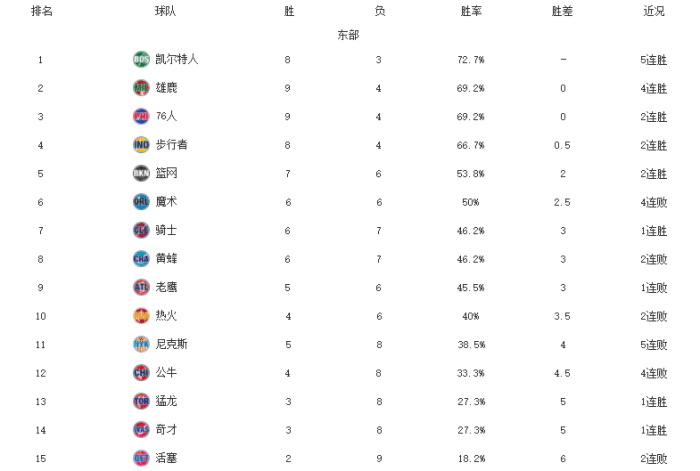Click the Hornets (黄蜂) team logo

[x=141, y=258]
